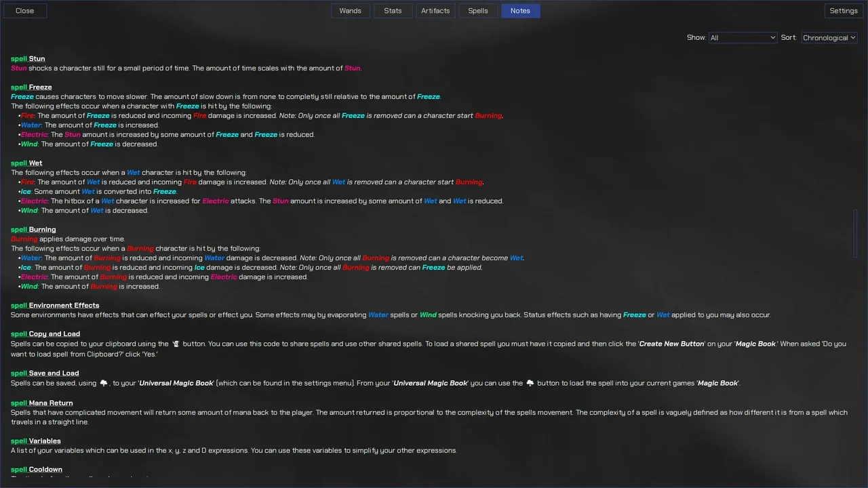
Task: Click the 'spell Environment Effects' heading
Action: [55, 306]
